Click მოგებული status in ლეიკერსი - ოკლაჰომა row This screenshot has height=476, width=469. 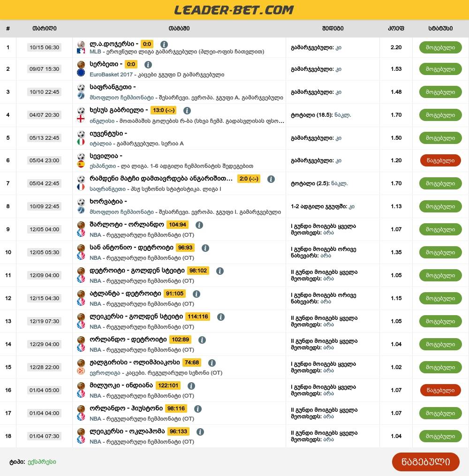(x=440, y=436)
